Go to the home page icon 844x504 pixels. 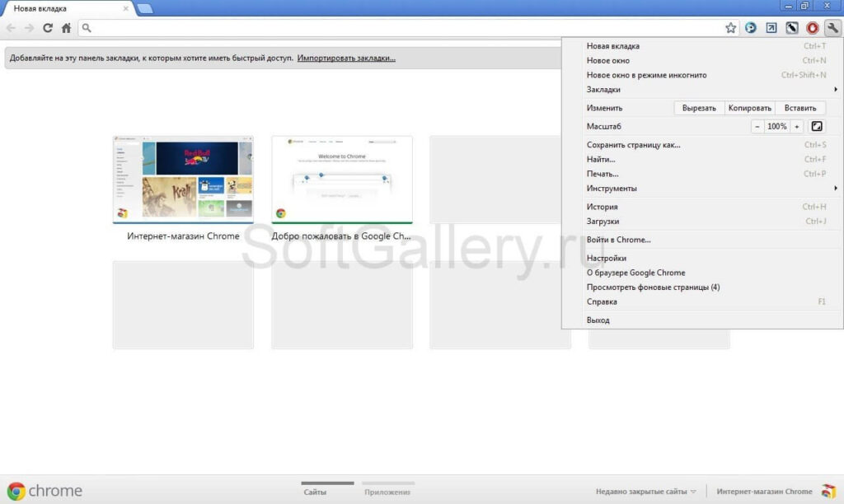click(x=66, y=28)
